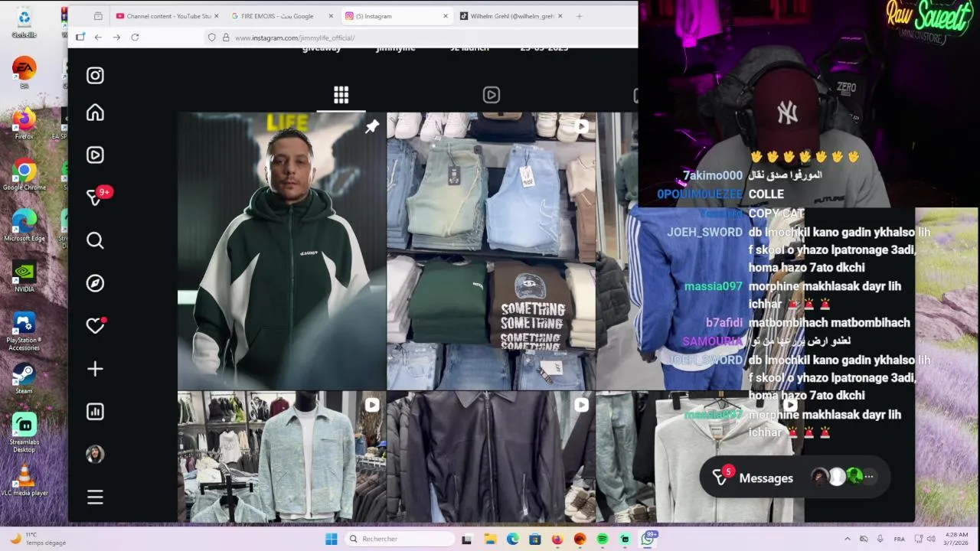Close the YouTube Studio browser tab
The image size is (980, 551).
pyautogui.click(x=216, y=16)
